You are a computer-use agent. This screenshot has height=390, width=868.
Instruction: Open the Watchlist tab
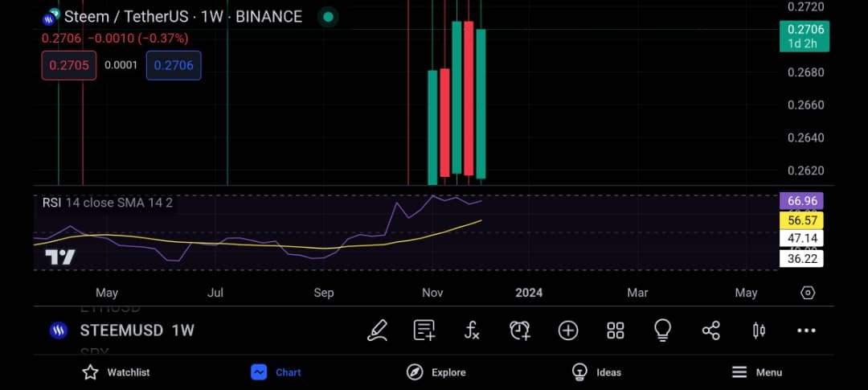pos(116,372)
